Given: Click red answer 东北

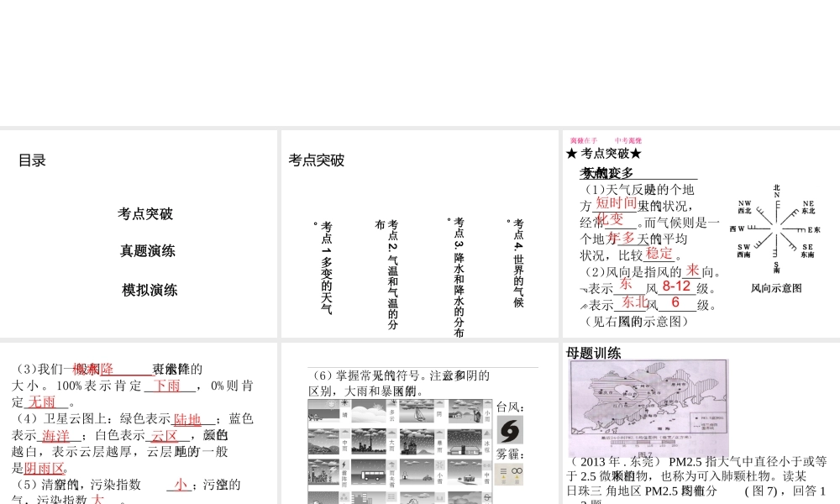Looking at the screenshot, I should click(x=635, y=302).
